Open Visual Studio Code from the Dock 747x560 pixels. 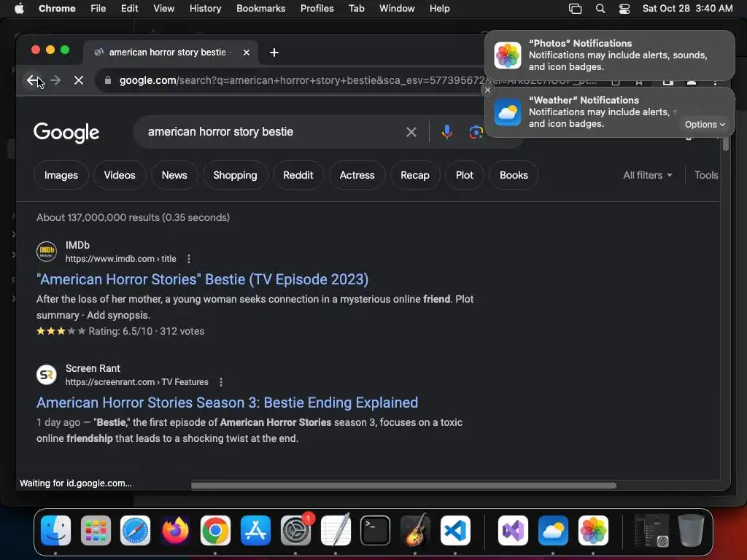[455, 530]
